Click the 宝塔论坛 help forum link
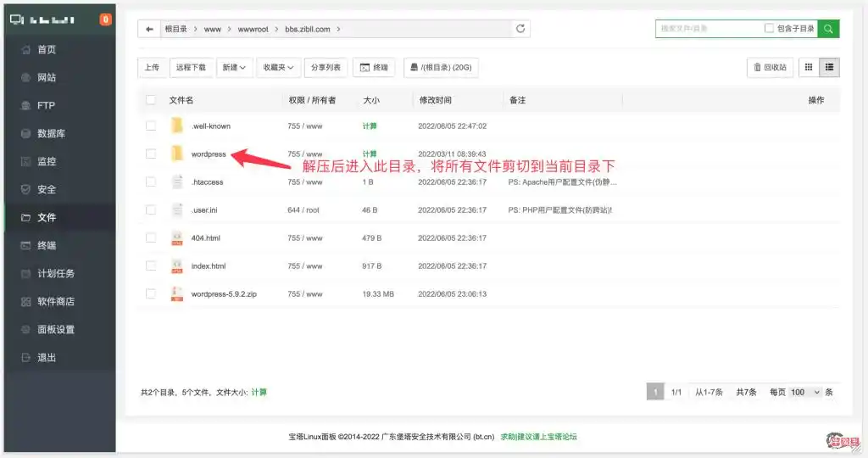Viewport: 868px width, 458px height. click(538, 437)
